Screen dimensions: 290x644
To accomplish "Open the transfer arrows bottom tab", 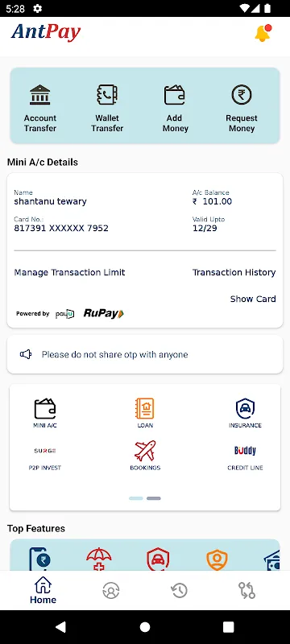I will (246, 591).
